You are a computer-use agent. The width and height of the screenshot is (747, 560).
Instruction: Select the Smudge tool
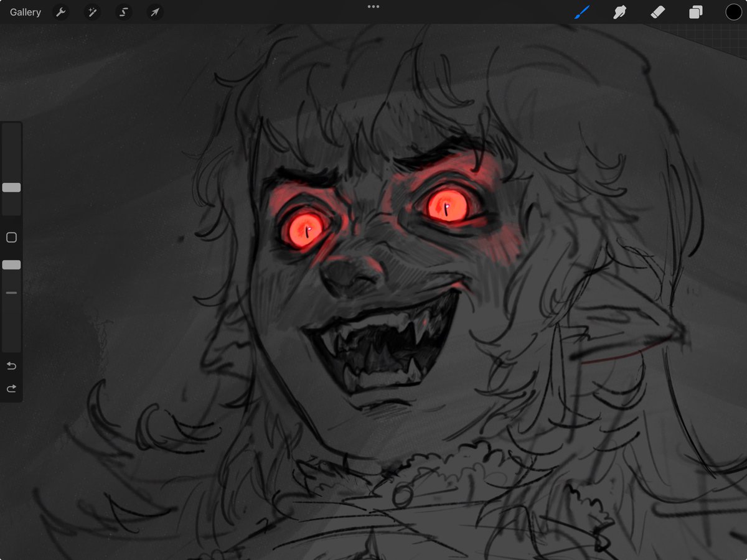click(x=619, y=12)
